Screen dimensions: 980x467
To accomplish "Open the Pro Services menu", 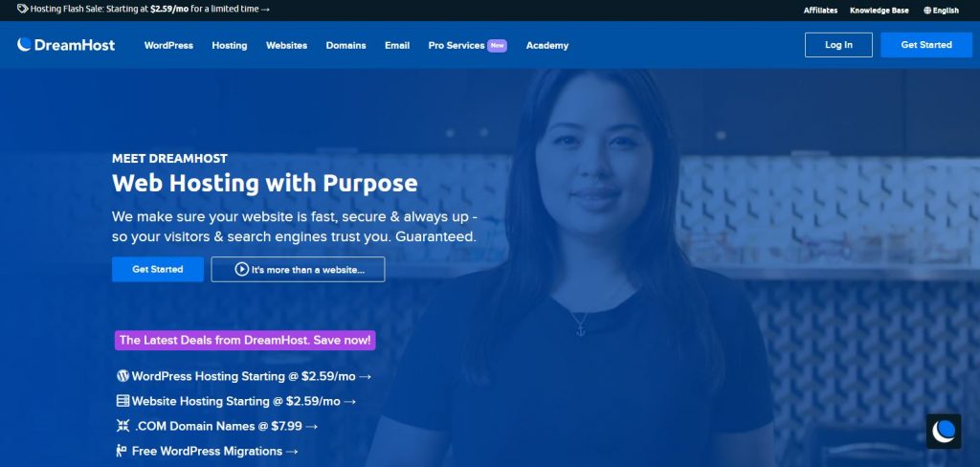I will [x=467, y=46].
